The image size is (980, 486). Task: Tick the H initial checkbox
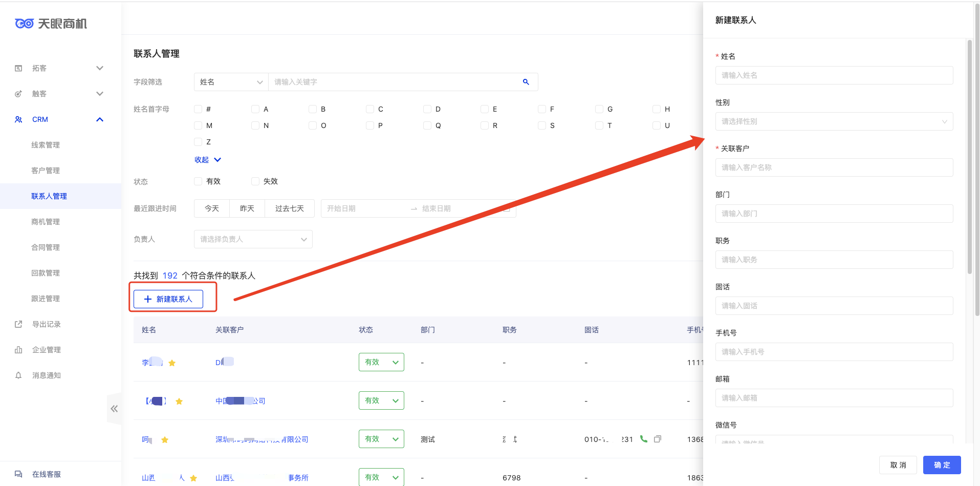pos(657,109)
